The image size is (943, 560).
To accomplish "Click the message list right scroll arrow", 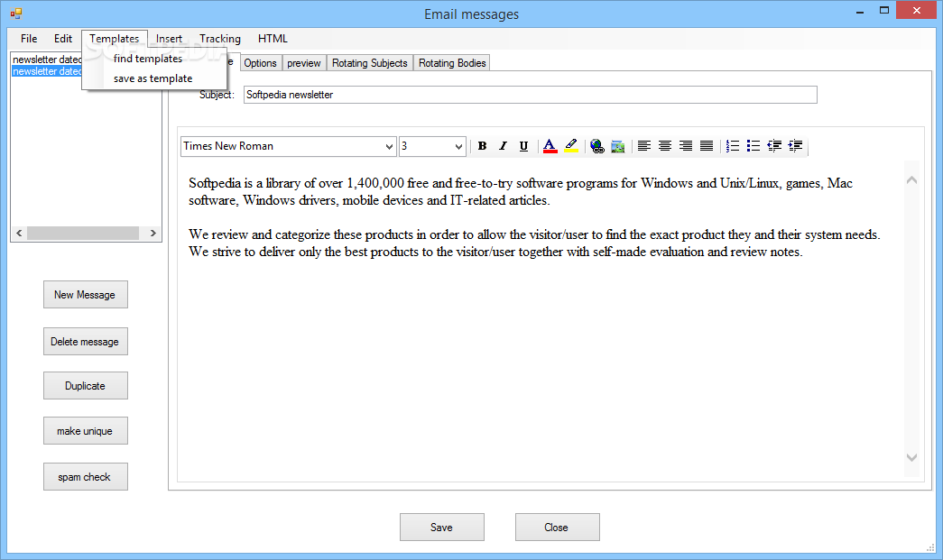I will click(x=153, y=234).
